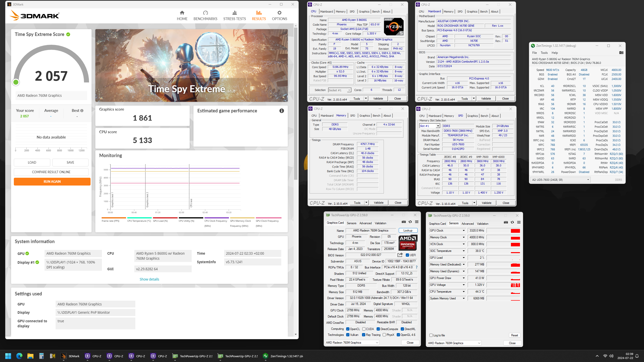This screenshot has width=644, height=362.
Task: Toggle the DirectML checkbox in GPU-Z
Action: coord(402,329)
